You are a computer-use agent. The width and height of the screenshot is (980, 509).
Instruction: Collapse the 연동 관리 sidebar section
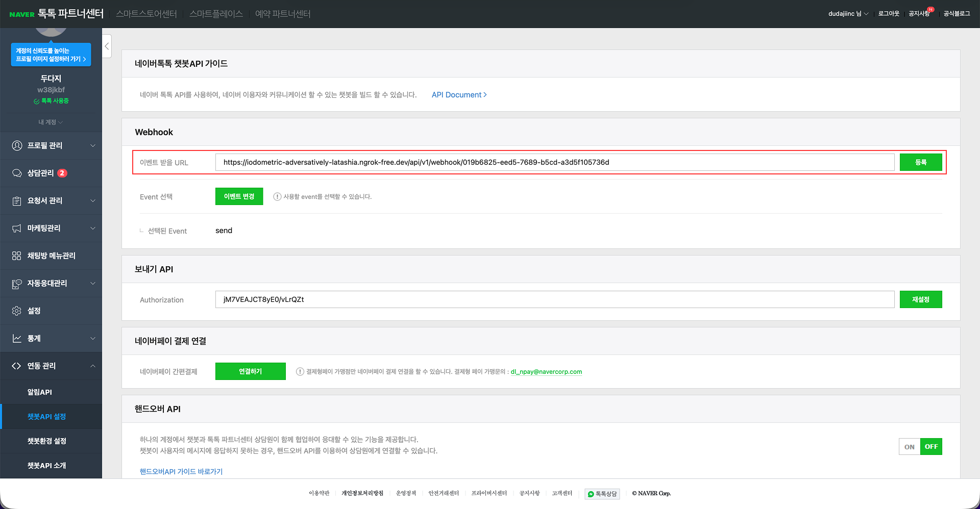click(51, 366)
